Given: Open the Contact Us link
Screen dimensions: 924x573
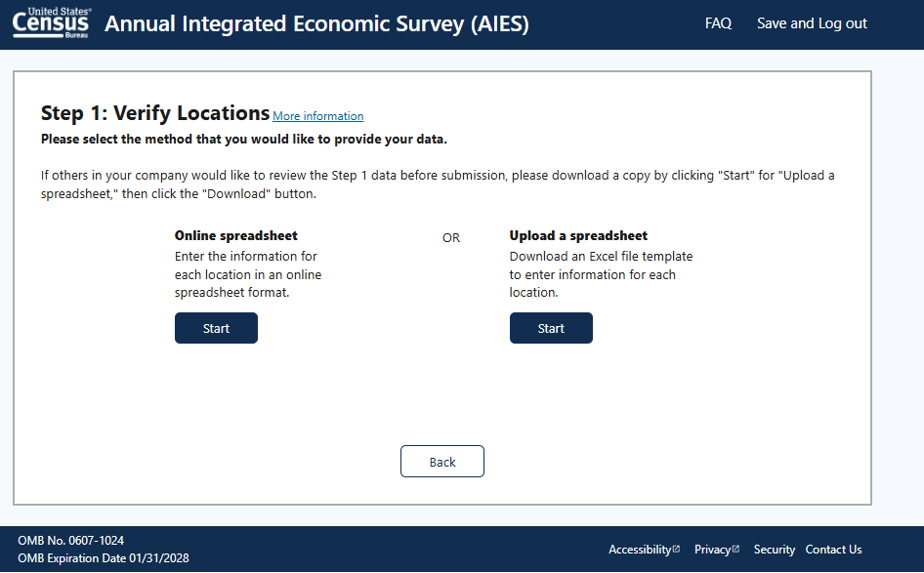Looking at the screenshot, I should point(833,550).
